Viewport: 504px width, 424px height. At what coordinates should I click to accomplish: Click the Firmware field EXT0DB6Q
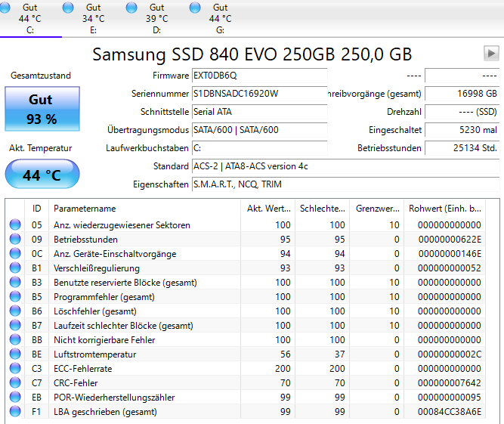[259, 76]
